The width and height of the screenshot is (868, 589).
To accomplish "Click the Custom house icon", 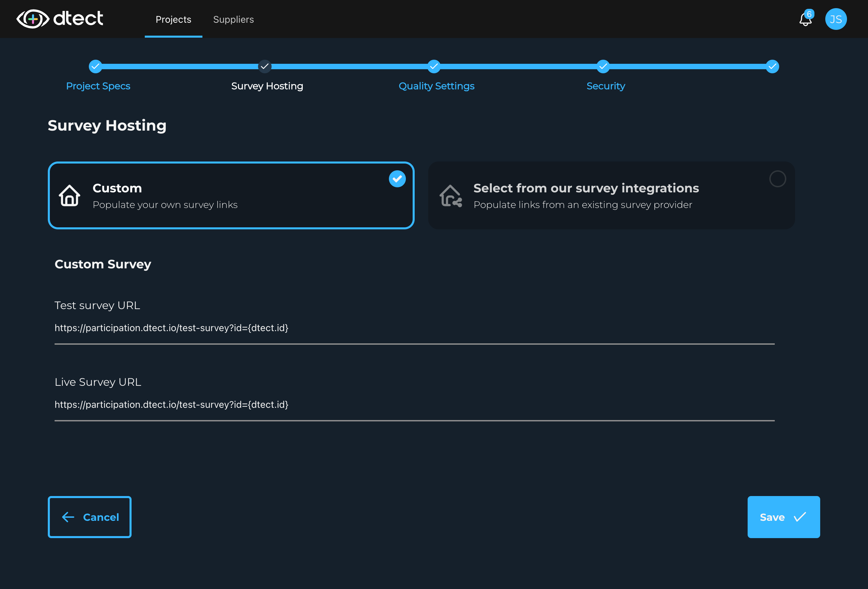I will (x=70, y=195).
